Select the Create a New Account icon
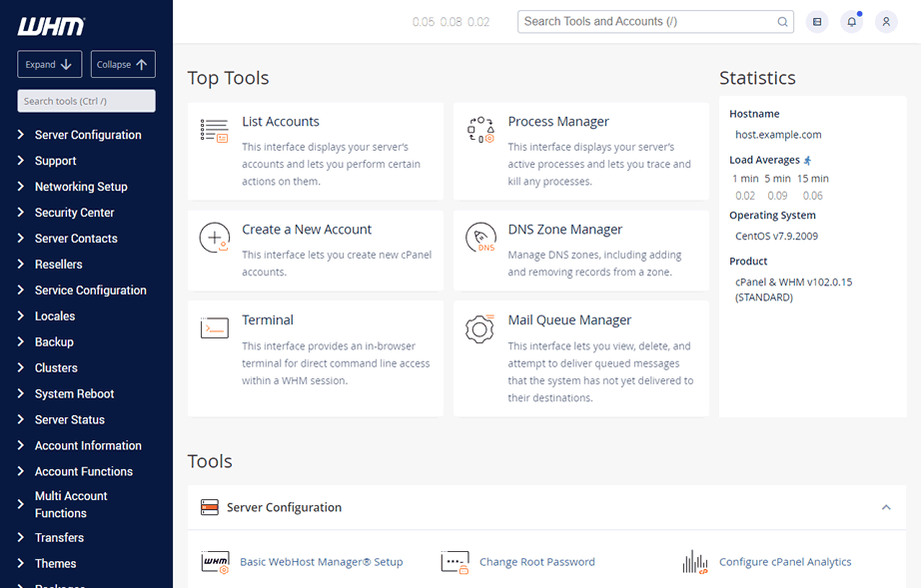Viewport: 921px width, 588px height. point(215,238)
